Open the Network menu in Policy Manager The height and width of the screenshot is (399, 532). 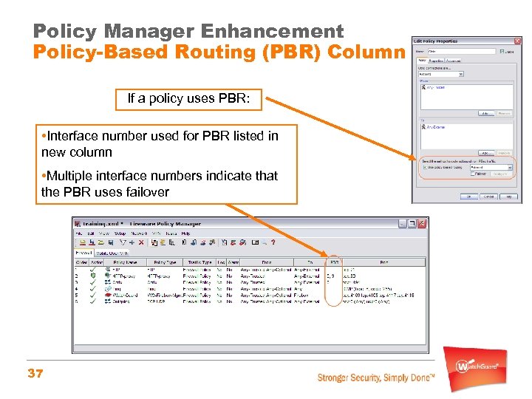pos(139,233)
